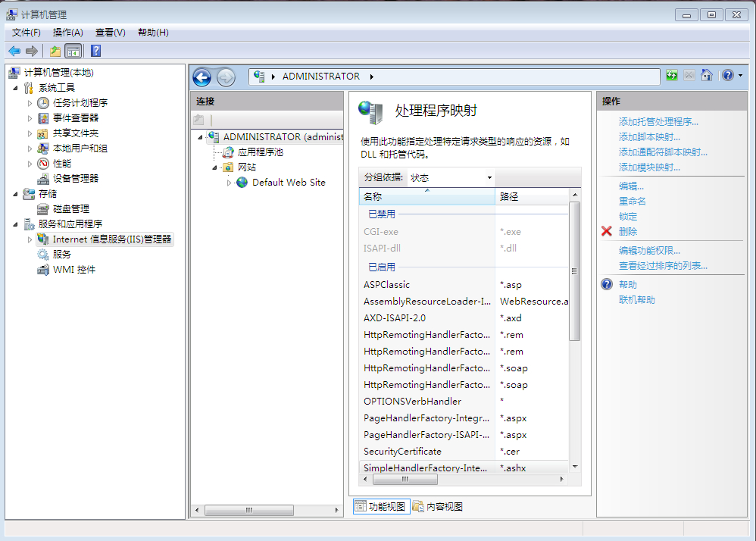Image resolution: width=756 pixels, height=541 pixels.
Task: Switch to 内容视图 tab
Action: 438,507
